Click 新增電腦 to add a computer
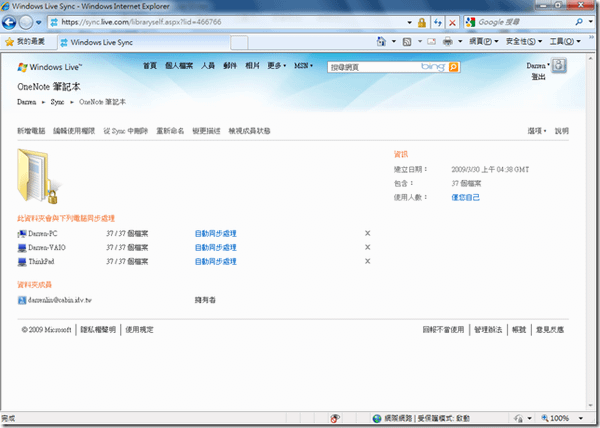This screenshot has width=600, height=428. click(31, 131)
